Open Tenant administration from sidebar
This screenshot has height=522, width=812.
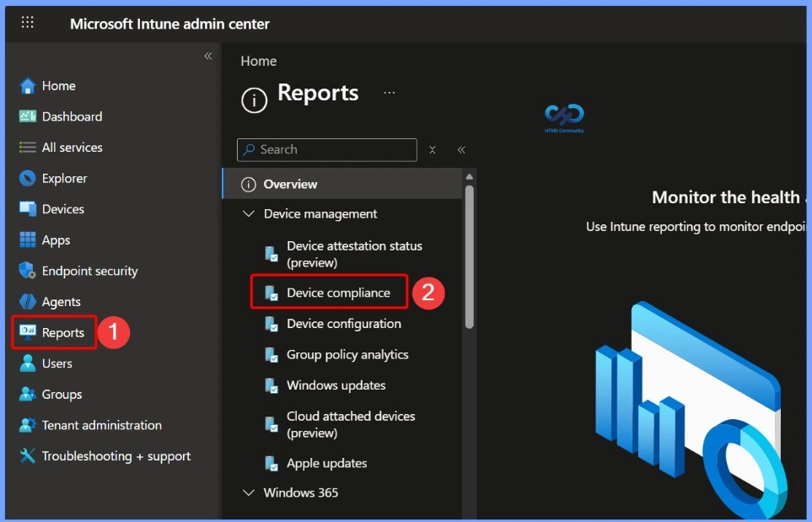pos(101,425)
